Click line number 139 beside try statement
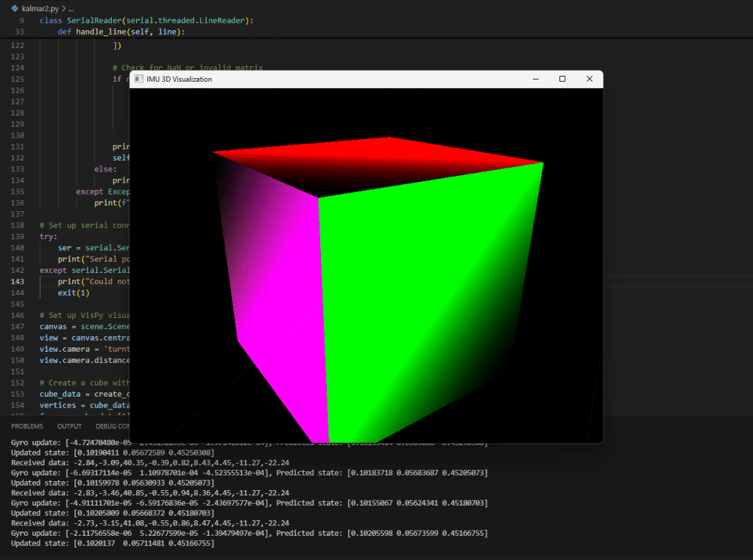This screenshot has width=753, height=560. pyautogui.click(x=19, y=236)
